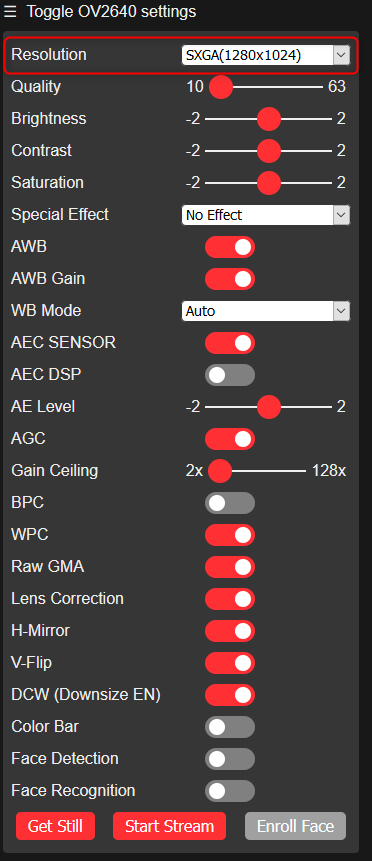The width and height of the screenshot is (372, 861).
Task: Open the WB Mode dropdown
Action: 266,311
